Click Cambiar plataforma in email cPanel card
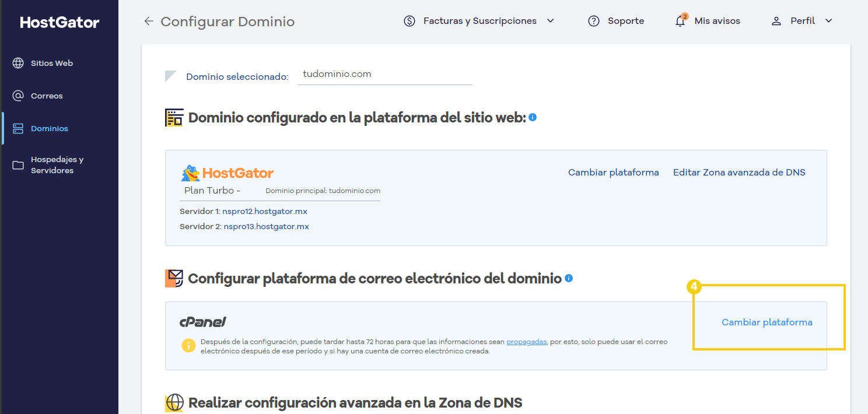This screenshot has height=414, width=868. [x=767, y=322]
